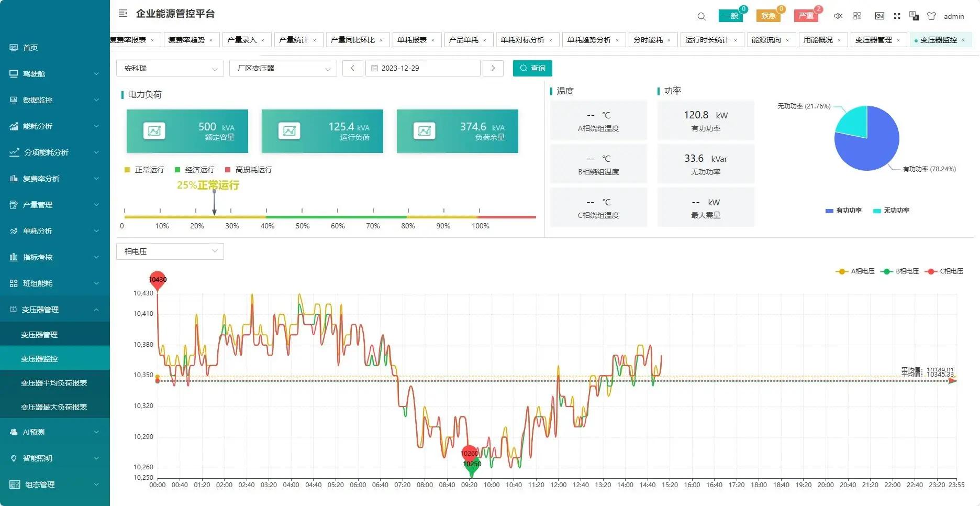
Task: Click the 指标考核 bar icon
Action: click(x=14, y=257)
